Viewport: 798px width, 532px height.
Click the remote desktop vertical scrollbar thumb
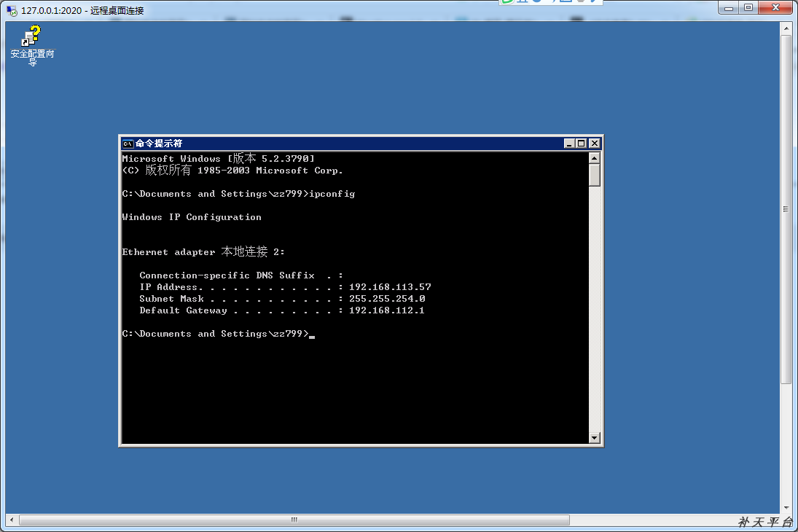point(786,209)
